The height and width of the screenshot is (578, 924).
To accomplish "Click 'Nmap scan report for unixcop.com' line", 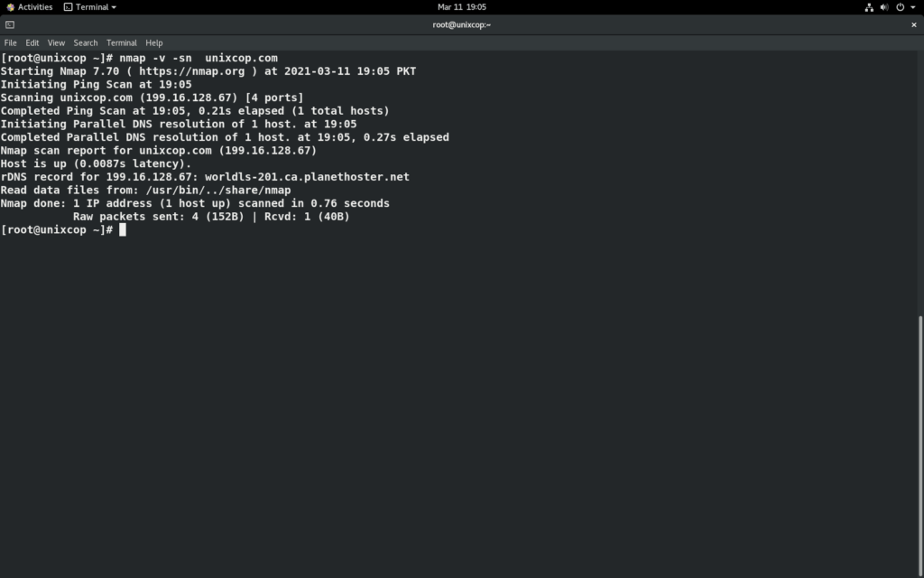I will (x=159, y=151).
